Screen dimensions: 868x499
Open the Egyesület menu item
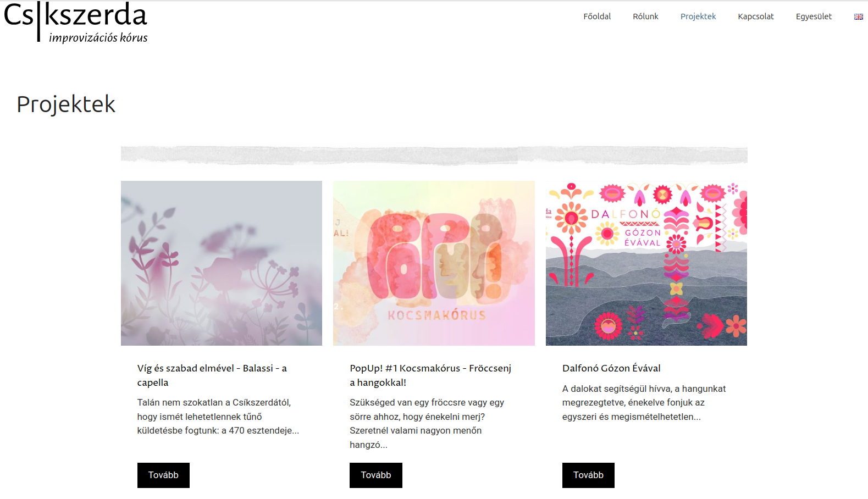[x=814, y=16]
